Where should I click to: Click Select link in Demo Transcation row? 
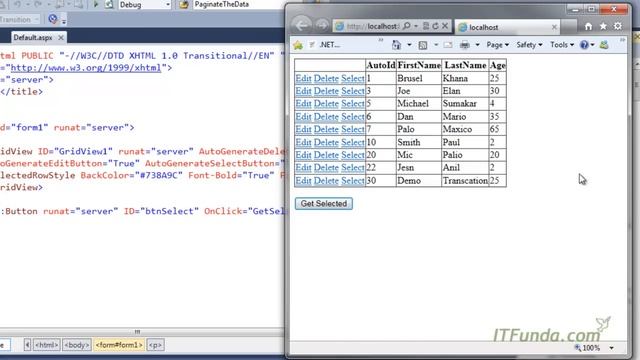[353, 180]
